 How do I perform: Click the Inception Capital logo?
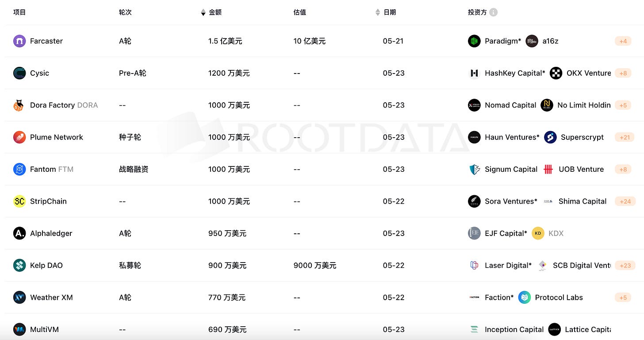[474, 329]
